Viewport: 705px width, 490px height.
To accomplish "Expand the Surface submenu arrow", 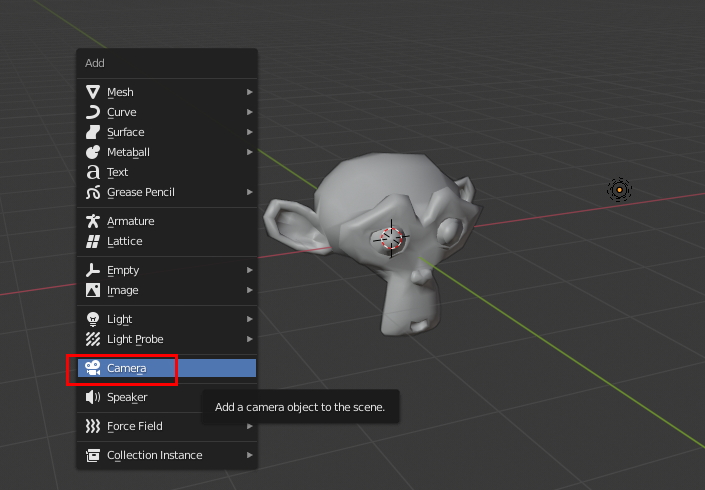I will click(x=250, y=132).
